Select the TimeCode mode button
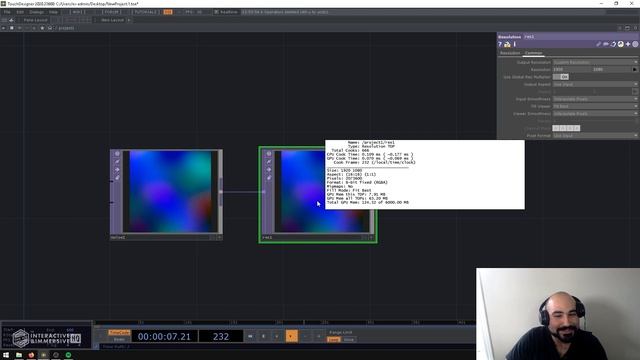 119,333
